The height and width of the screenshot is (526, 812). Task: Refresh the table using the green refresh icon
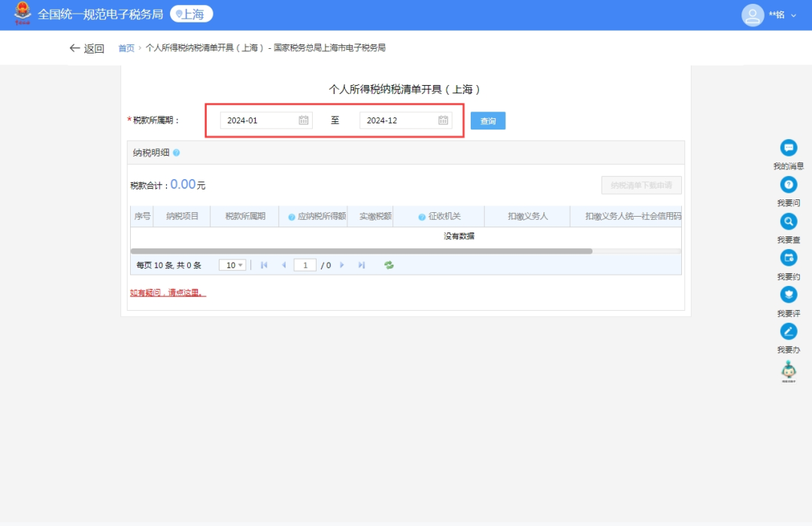coord(389,264)
